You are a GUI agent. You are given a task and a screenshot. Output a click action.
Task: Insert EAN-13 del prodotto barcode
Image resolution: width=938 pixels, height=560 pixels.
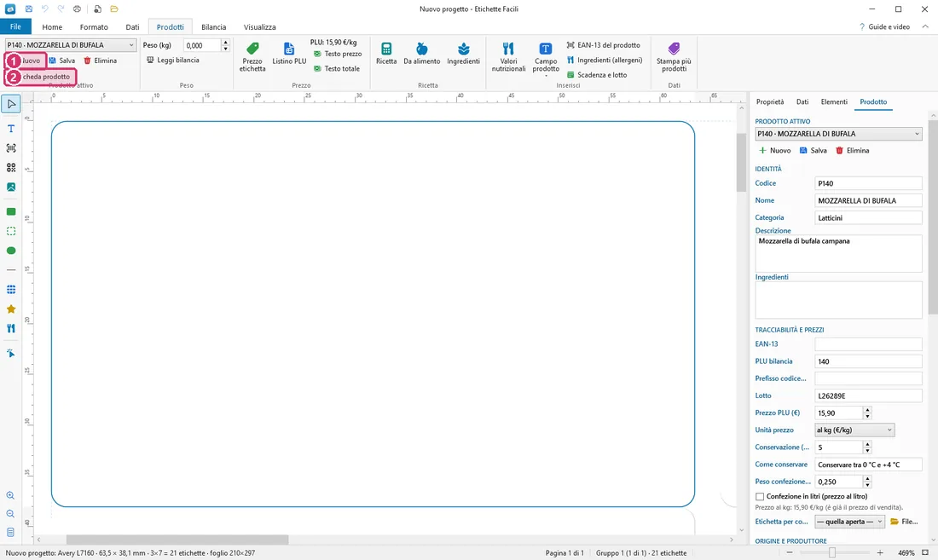coord(604,45)
